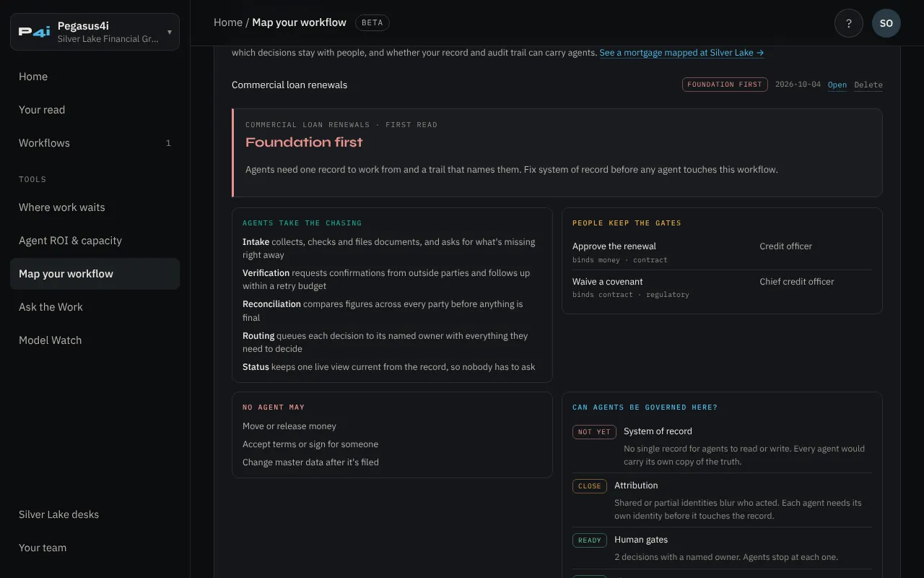
Task: Click the Credit officer owner label
Action: [786, 246]
